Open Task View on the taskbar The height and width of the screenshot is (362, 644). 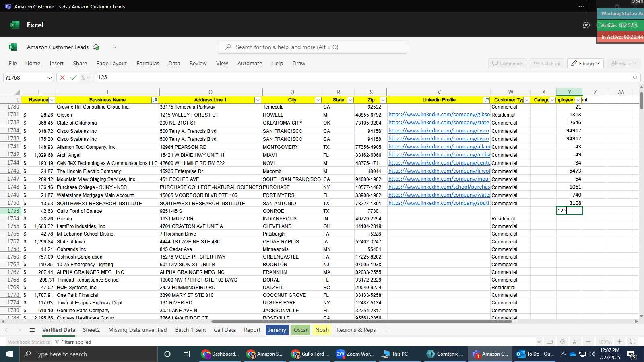tap(187, 354)
